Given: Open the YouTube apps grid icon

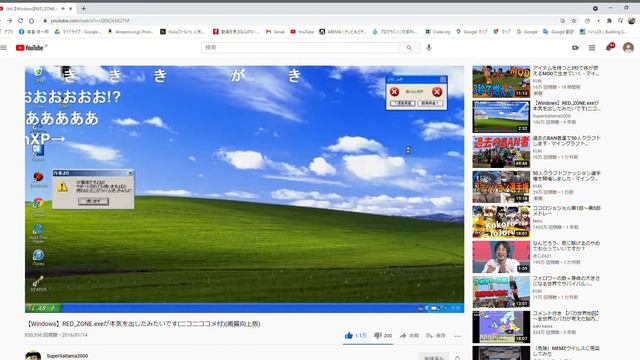Looking at the screenshot, I should click(592, 48).
